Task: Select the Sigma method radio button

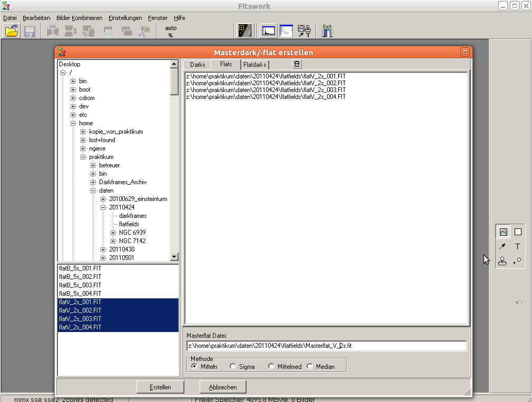Action: pos(233,367)
